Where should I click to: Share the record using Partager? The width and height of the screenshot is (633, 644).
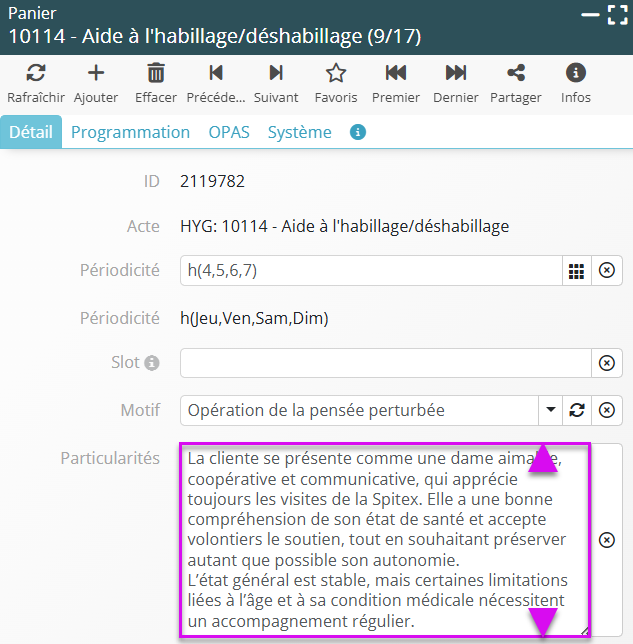pos(516,73)
